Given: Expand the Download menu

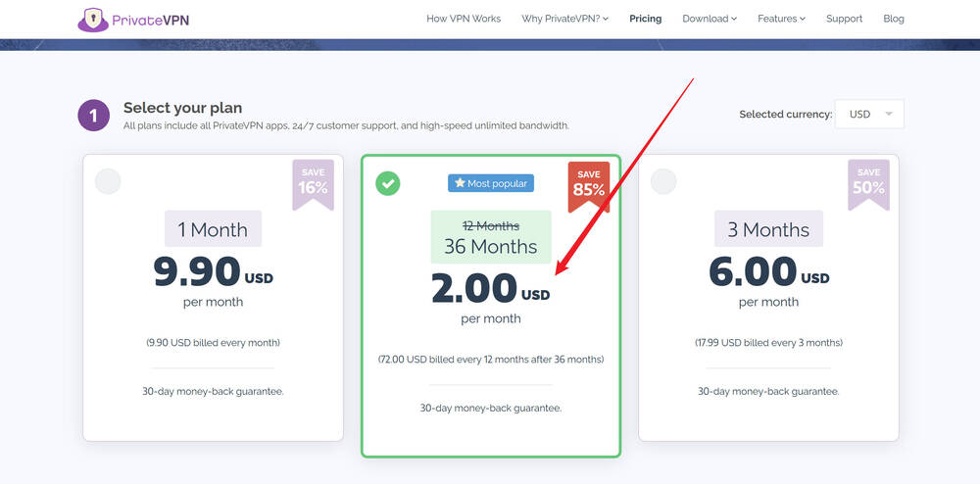Looking at the screenshot, I should click(x=710, y=19).
